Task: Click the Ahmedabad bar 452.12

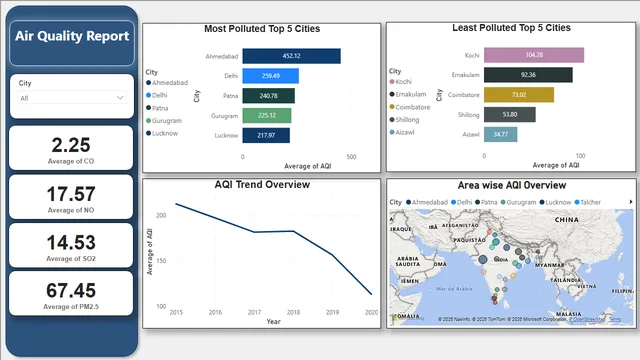Action: [291, 56]
